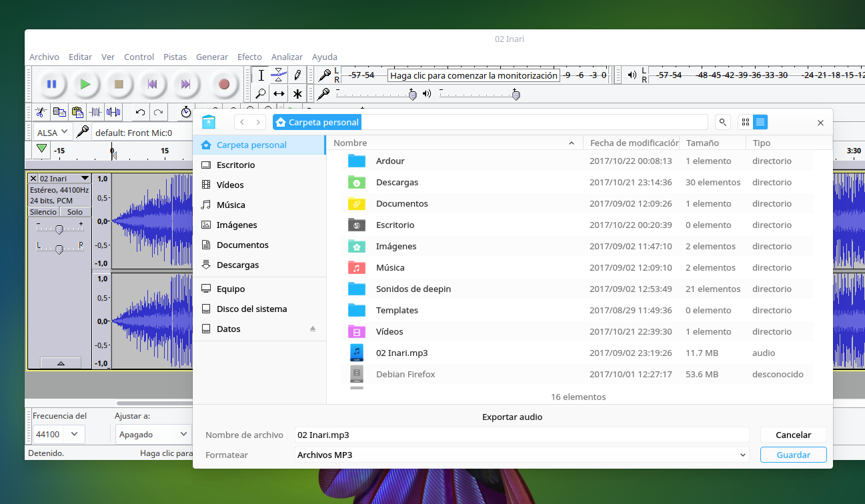The image size is (865, 504).
Task: Select the Time Shift arrows tool
Action: point(279,93)
